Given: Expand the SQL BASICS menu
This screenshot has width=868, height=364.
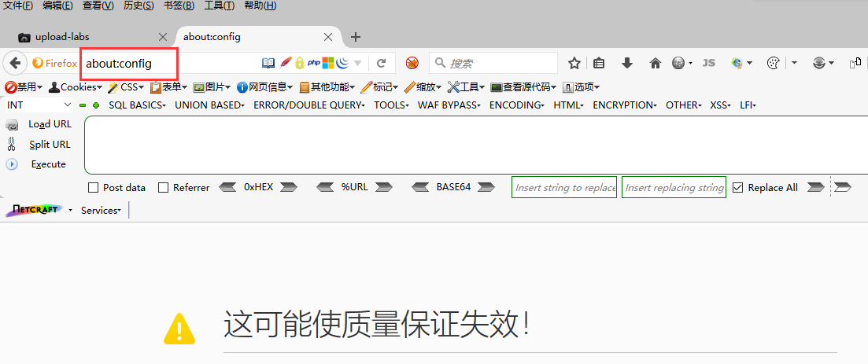Looking at the screenshot, I should click(x=137, y=105).
